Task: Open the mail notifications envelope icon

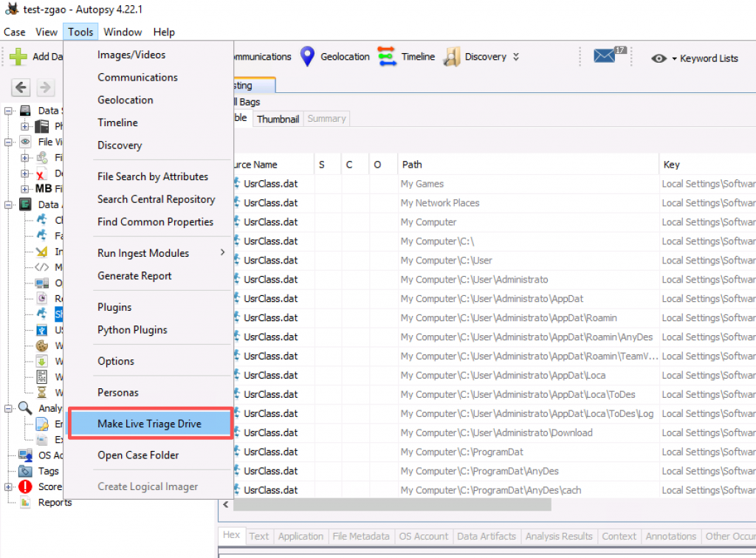Action: pos(605,56)
